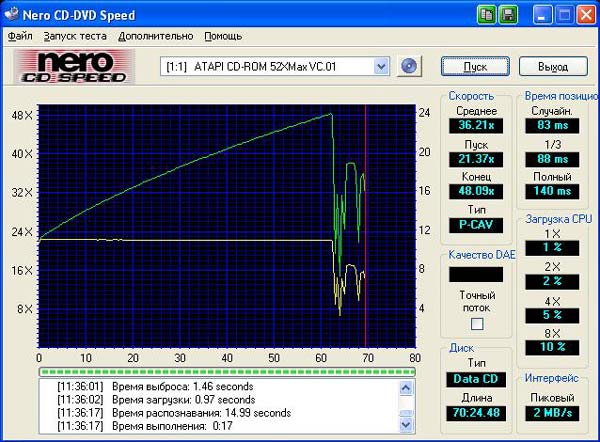600x442 pixels.
Task: Maximize the Nero CD-DVD Speed window
Action: click(x=562, y=14)
